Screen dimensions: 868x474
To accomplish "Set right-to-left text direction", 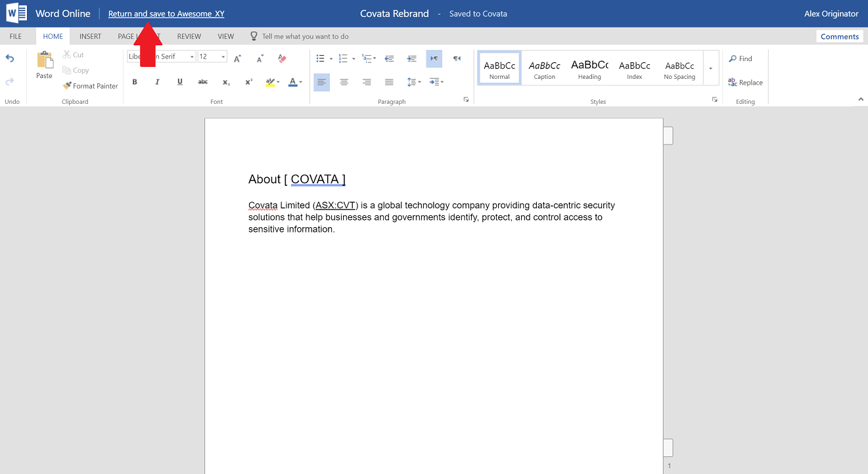I will tap(457, 58).
